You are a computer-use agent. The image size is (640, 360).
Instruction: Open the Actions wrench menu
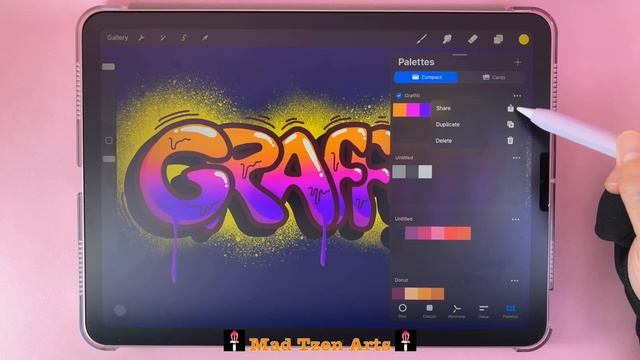(x=141, y=38)
